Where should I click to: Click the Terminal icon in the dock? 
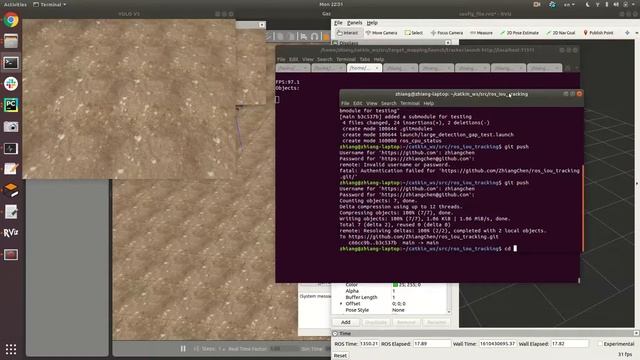pyautogui.click(x=11, y=62)
